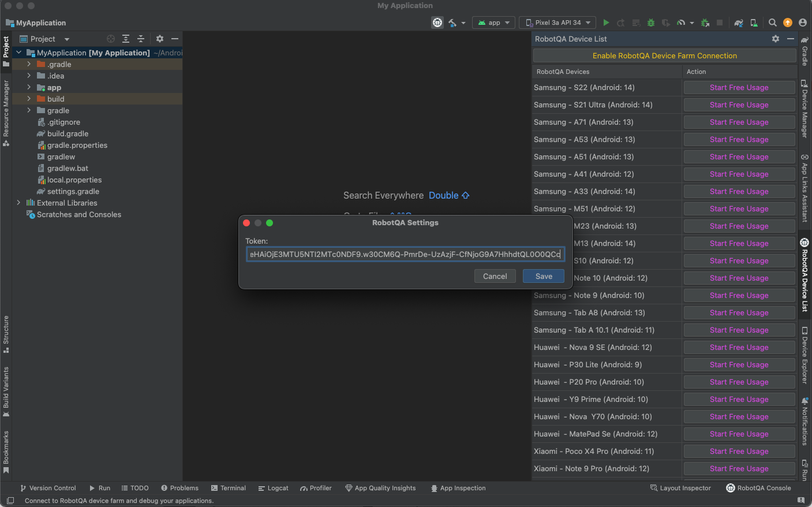Click the Make Project hammer icon
The height and width of the screenshot is (507, 812).
(x=452, y=23)
